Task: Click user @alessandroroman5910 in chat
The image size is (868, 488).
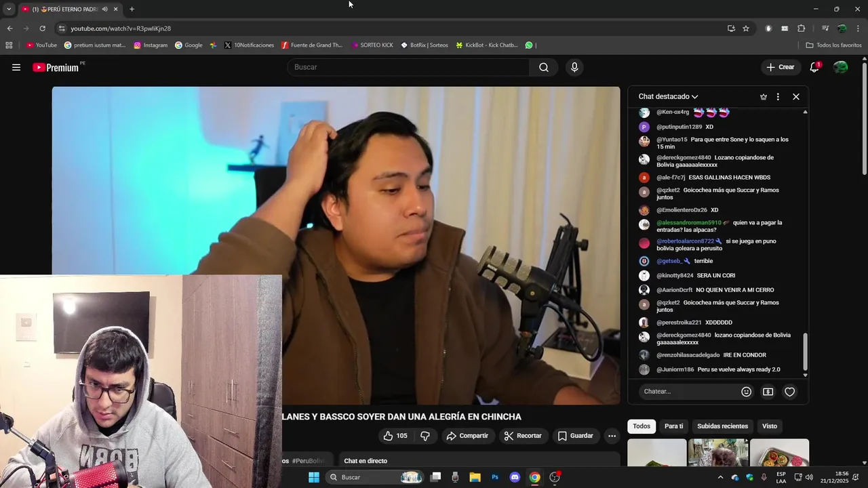Action: tap(689, 223)
